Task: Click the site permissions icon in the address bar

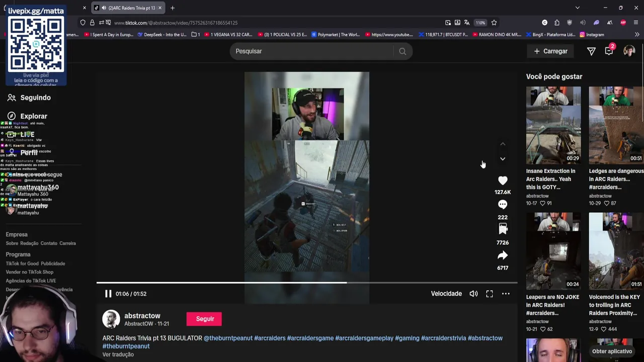Action: coord(105,23)
